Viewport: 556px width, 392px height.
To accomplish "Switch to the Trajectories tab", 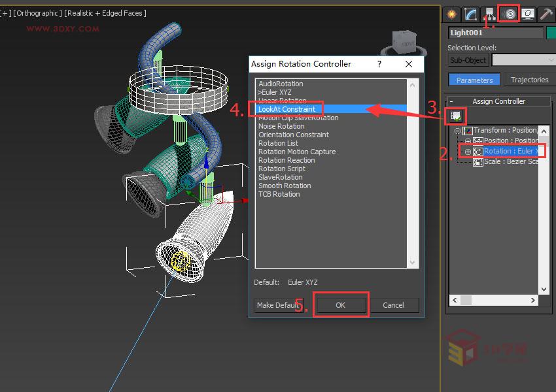I will point(529,79).
